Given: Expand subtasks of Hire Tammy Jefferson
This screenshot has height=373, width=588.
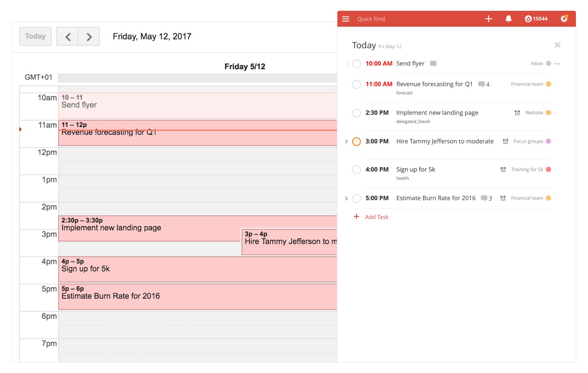Looking at the screenshot, I should 346,141.
